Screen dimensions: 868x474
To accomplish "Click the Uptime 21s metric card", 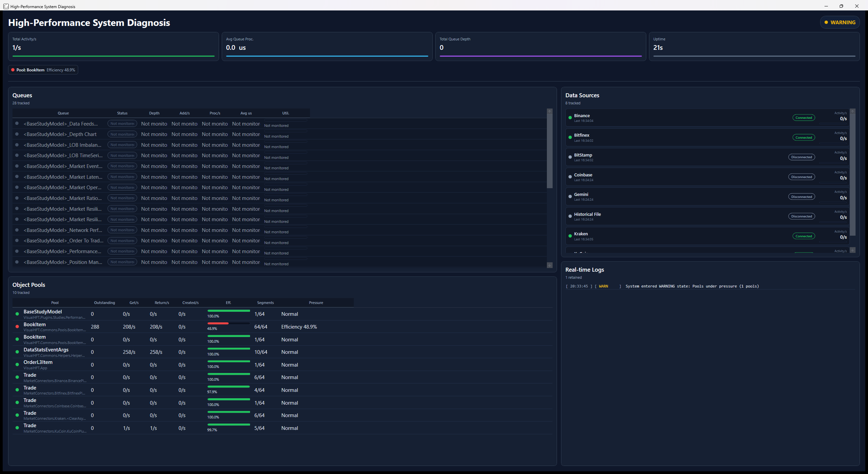I will click(x=754, y=46).
